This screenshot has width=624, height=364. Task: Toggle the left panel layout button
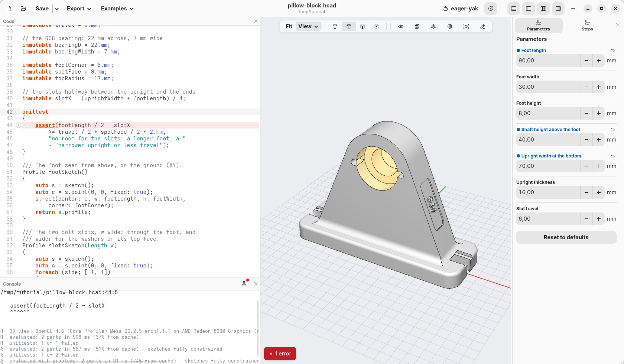529,9
